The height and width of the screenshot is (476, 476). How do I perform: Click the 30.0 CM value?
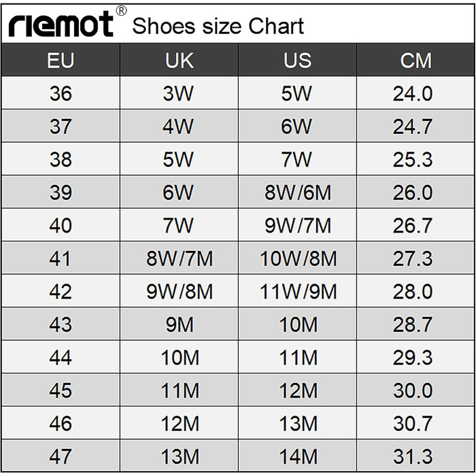pos(413,390)
